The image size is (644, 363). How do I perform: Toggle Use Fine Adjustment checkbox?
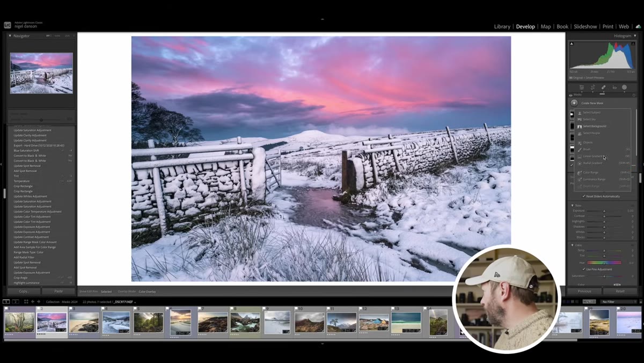click(x=584, y=268)
